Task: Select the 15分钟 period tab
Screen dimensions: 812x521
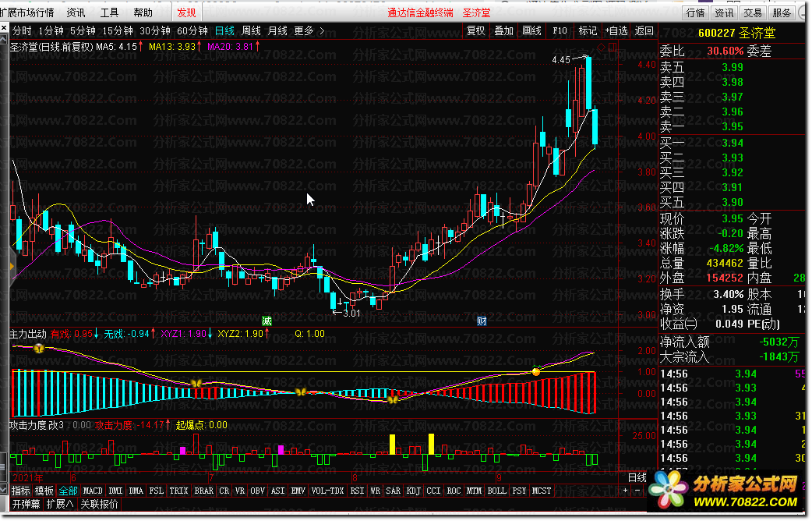Action: coord(118,31)
